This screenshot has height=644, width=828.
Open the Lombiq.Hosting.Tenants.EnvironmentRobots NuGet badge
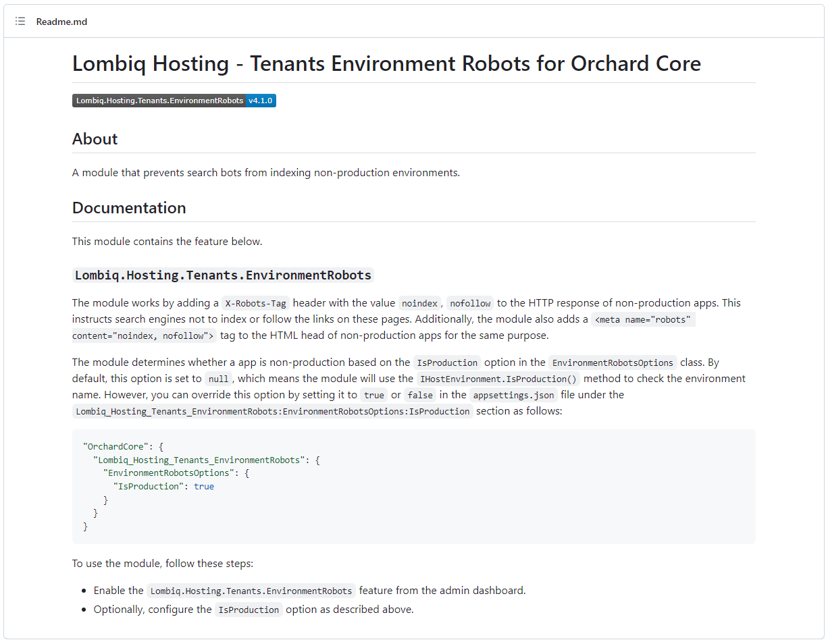click(x=174, y=101)
